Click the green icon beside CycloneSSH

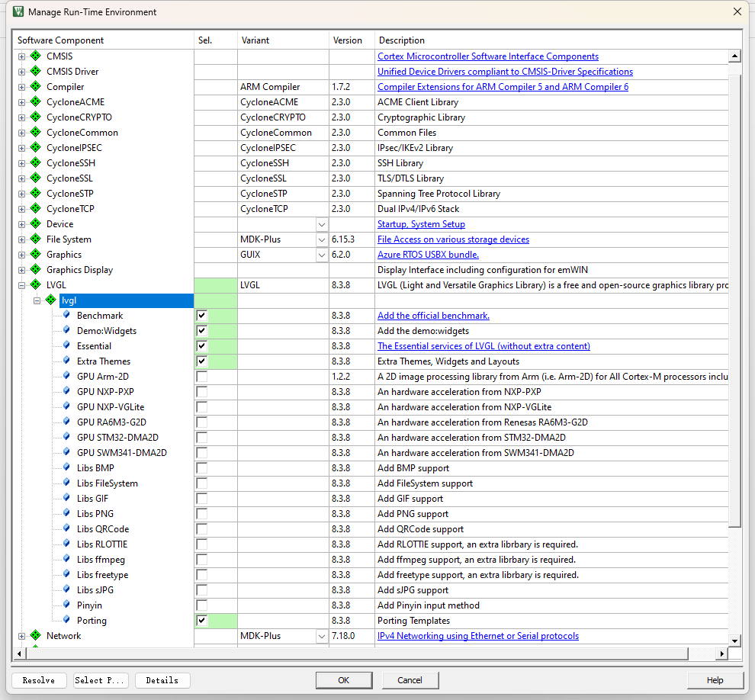click(x=36, y=162)
